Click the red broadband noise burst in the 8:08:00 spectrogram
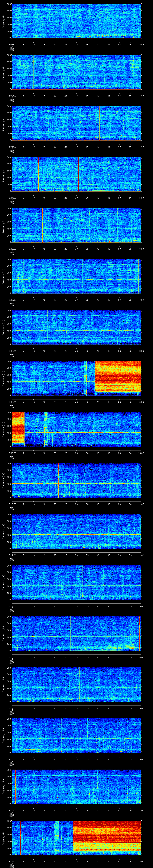Image resolution: width=153 pixels, height=868 pixels. coord(118,377)
